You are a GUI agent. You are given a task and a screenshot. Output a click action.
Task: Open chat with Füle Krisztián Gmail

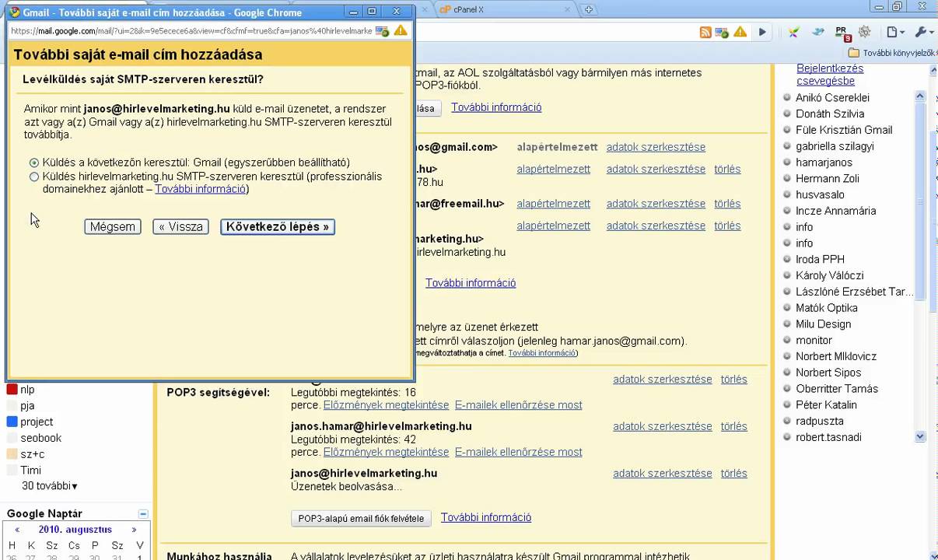pos(844,130)
